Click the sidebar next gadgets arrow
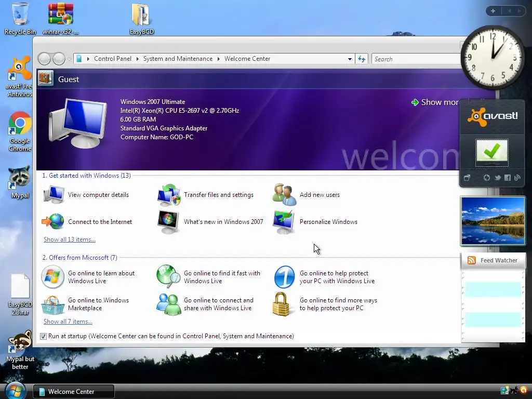 click(x=519, y=11)
